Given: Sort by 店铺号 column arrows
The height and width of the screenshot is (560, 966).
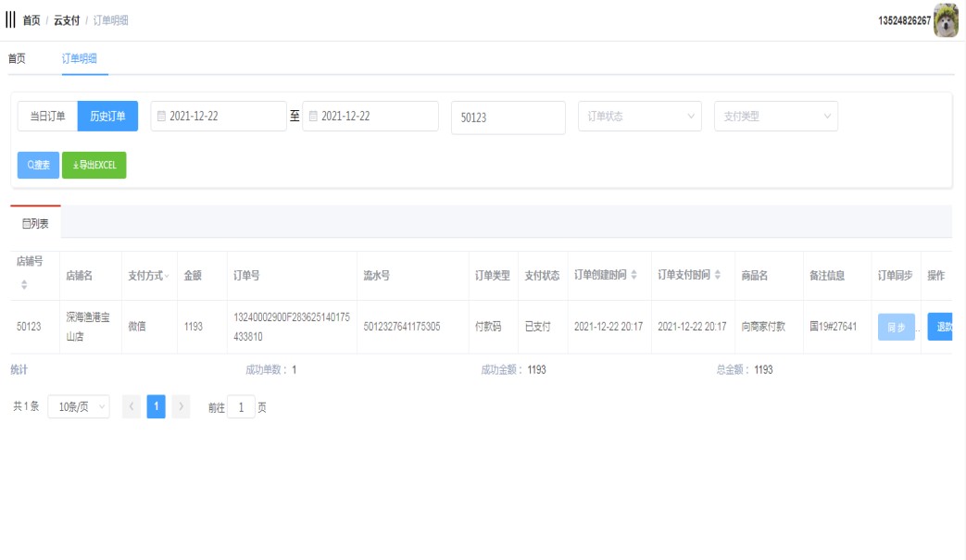Looking at the screenshot, I should [x=24, y=283].
